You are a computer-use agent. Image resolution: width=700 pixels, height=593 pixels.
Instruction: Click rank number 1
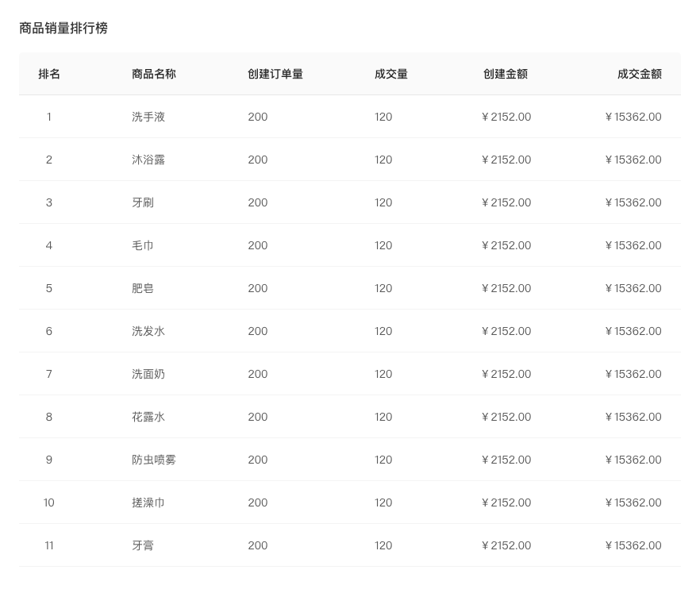(49, 117)
